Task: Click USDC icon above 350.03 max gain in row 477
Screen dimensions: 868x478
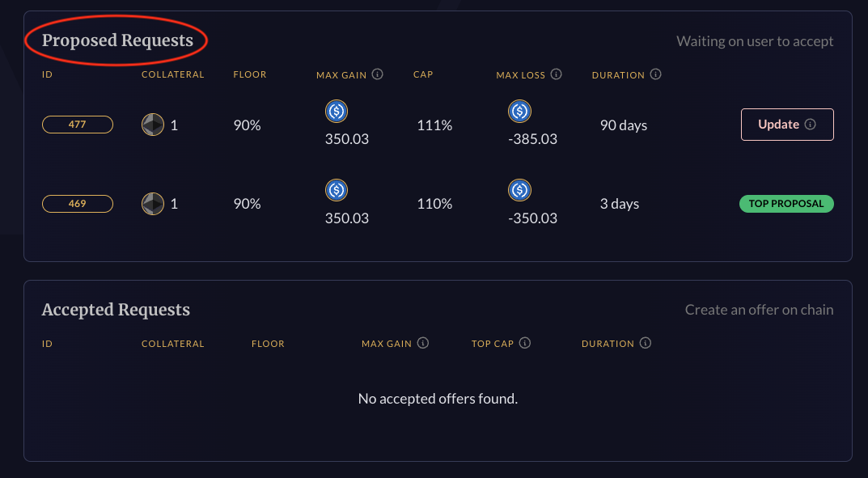Action: (x=337, y=111)
